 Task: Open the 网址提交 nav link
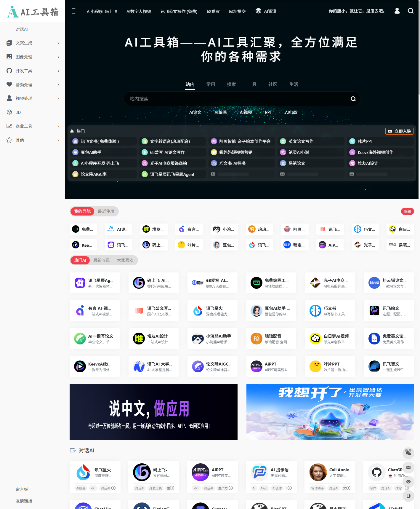tap(237, 12)
